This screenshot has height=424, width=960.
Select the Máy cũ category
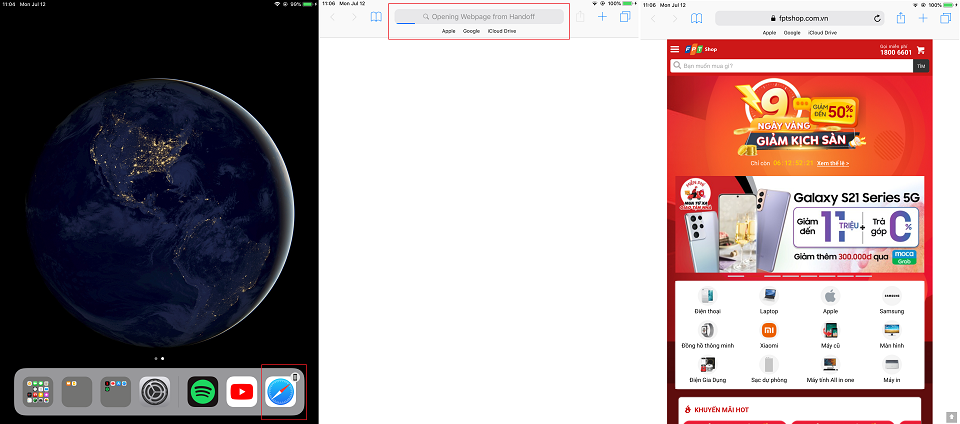[830, 335]
